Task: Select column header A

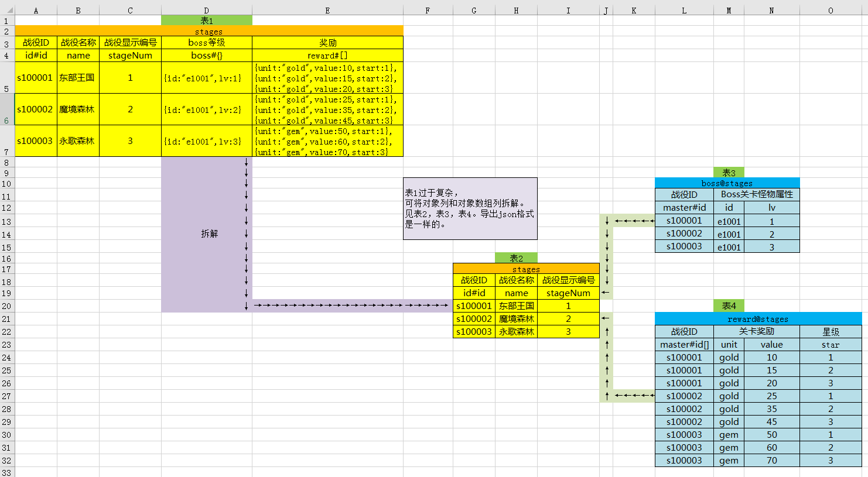Action: [36, 11]
